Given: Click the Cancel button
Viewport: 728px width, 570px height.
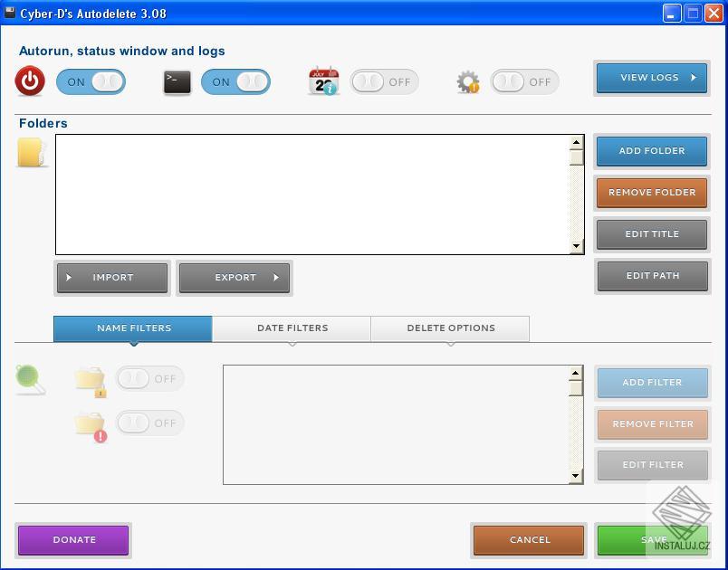Looking at the screenshot, I should (529, 540).
